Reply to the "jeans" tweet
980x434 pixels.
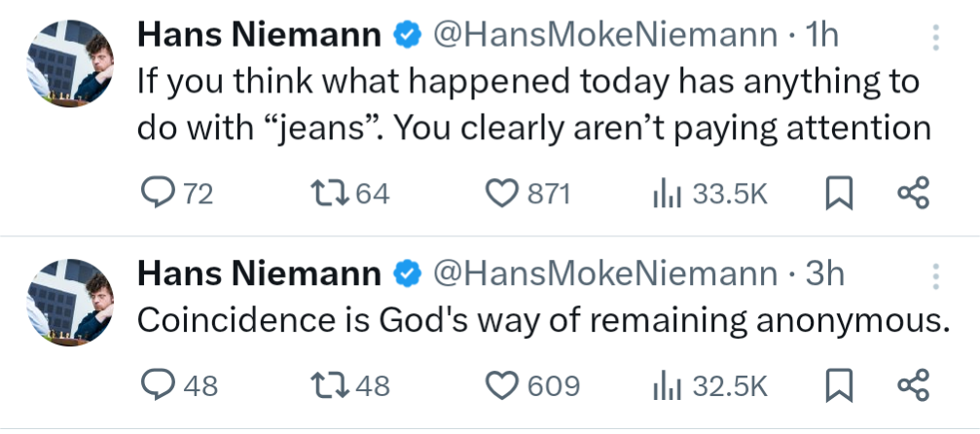(x=156, y=195)
